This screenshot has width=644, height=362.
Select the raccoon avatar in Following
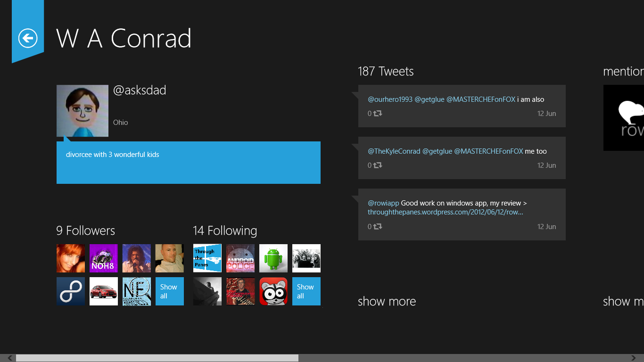273,291
